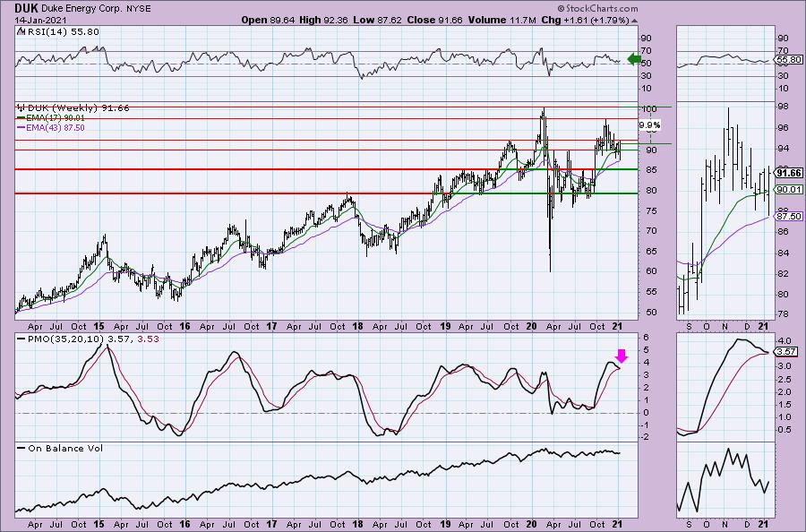Click the EMA(17) 90.01 legend text

[56, 117]
